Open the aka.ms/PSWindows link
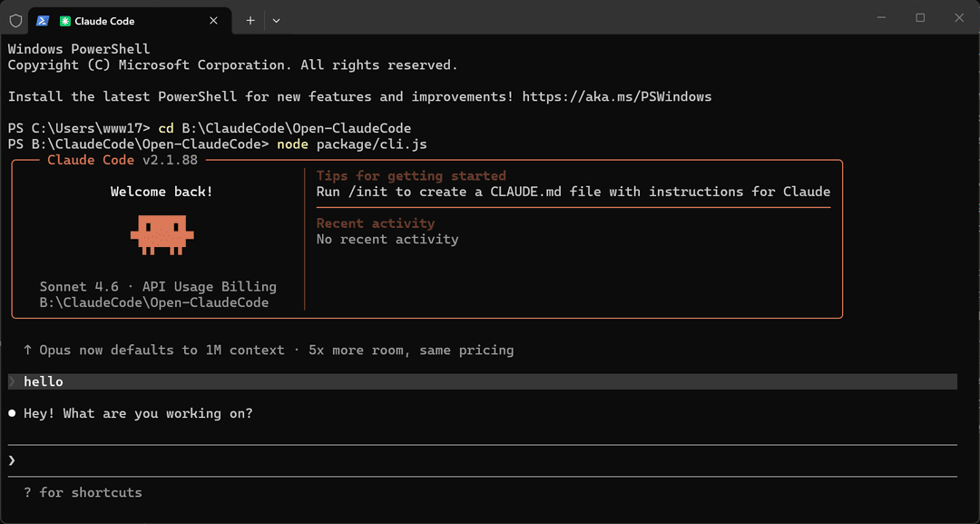Image resolution: width=980 pixels, height=524 pixels. pos(617,97)
